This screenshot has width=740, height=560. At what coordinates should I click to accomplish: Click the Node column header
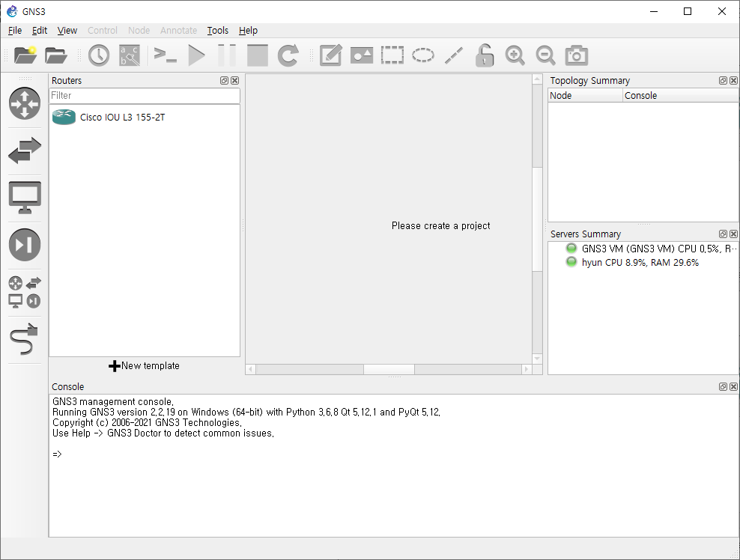585,96
